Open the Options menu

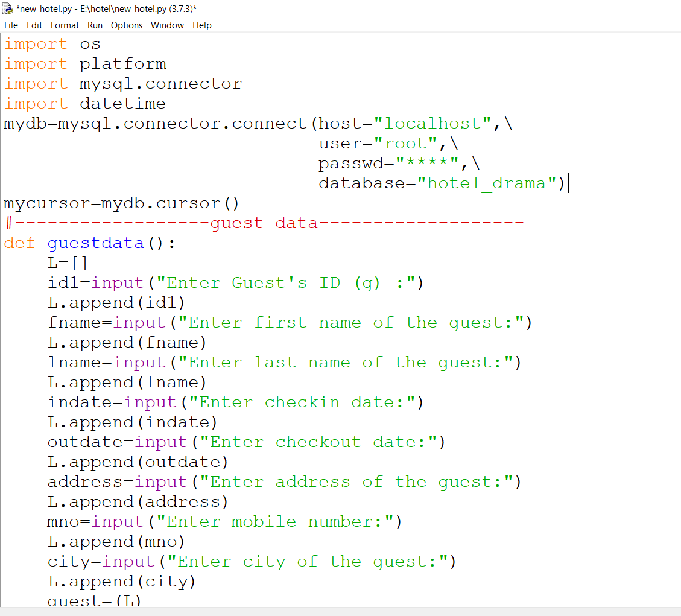(127, 25)
